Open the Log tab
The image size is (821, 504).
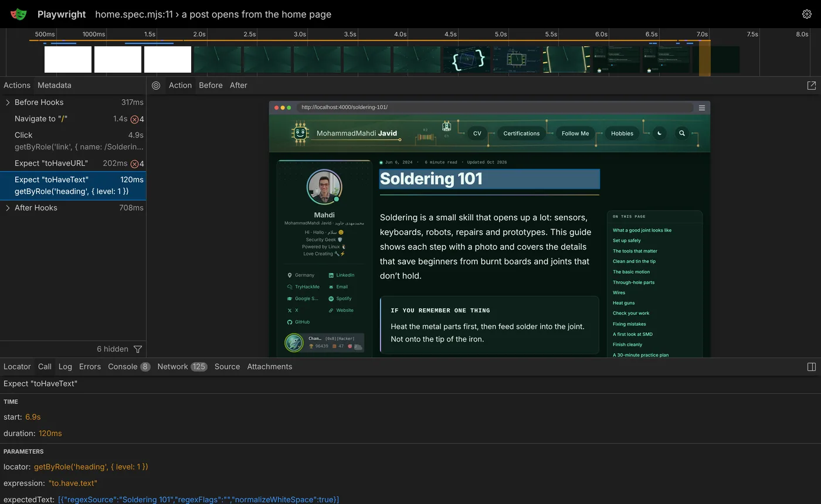65,367
